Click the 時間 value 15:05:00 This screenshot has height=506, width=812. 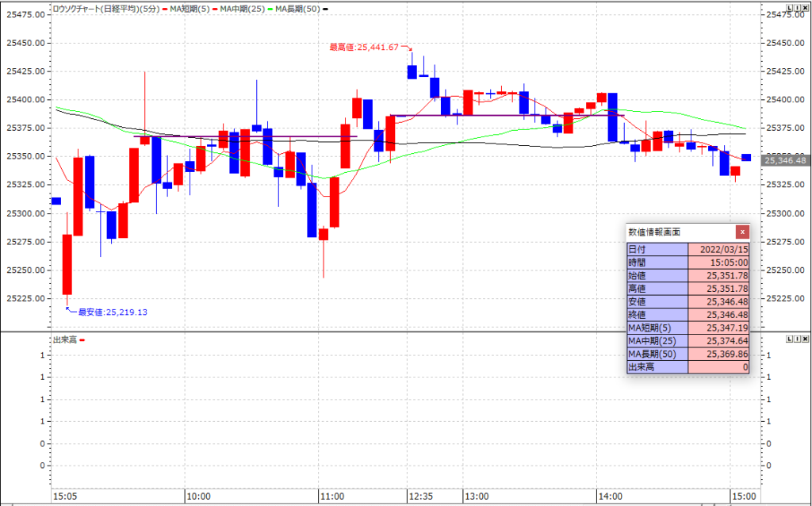coord(718,263)
